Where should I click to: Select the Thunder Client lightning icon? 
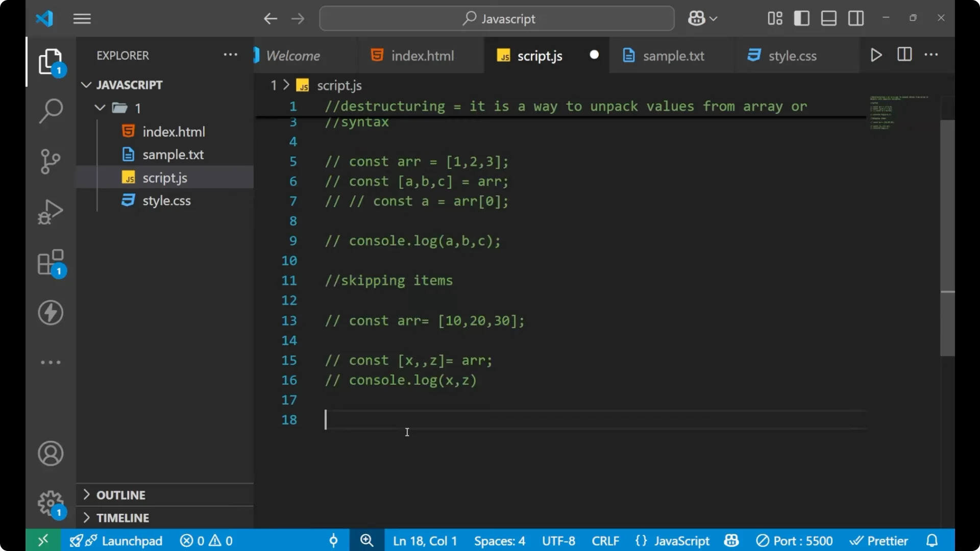[x=50, y=313]
